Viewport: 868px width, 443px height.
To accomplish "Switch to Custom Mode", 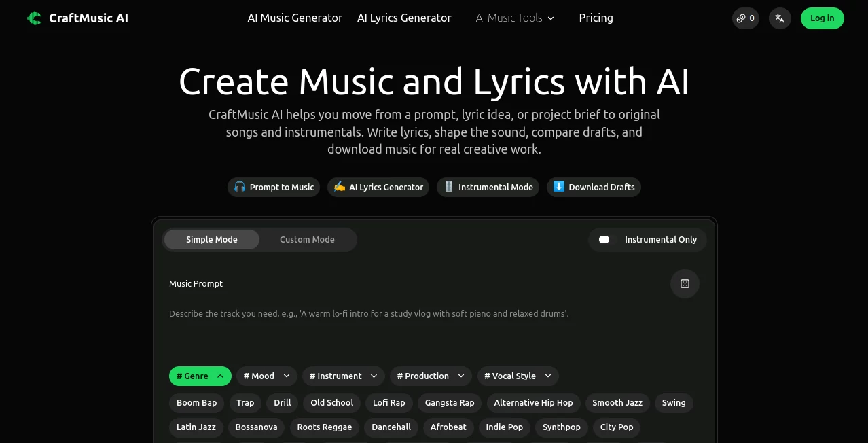I will tap(307, 240).
